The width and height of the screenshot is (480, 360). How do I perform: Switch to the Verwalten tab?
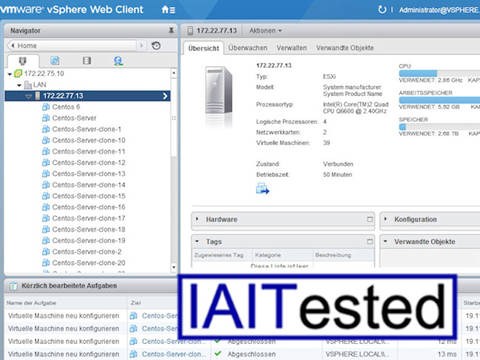292,48
